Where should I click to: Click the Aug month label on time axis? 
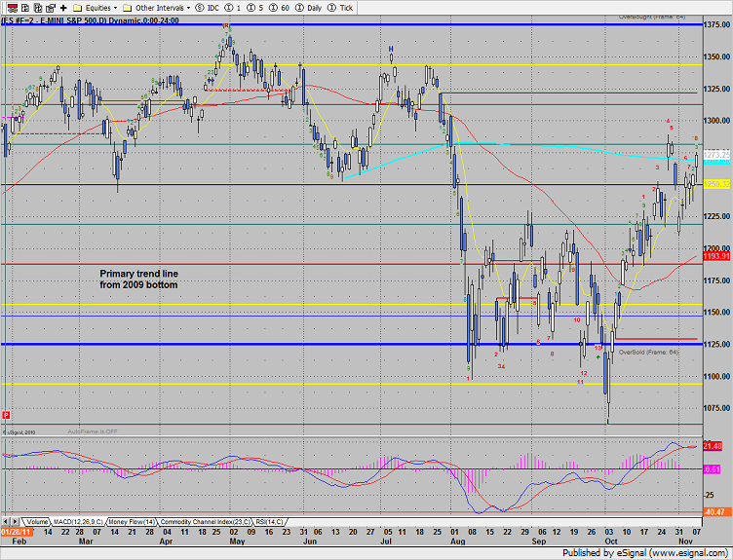point(458,541)
